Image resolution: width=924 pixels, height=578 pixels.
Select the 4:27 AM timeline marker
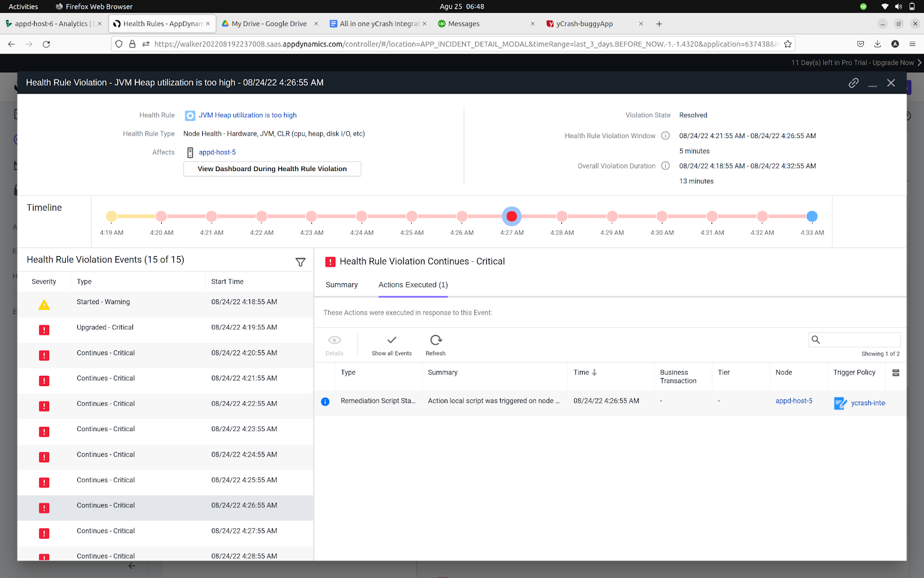[512, 216]
